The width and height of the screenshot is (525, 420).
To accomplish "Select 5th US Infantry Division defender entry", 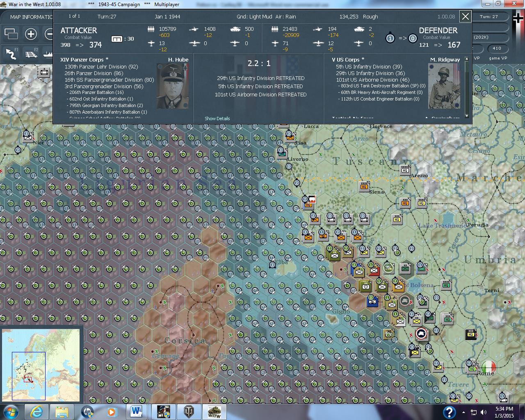I will click(x=369, y=66).
